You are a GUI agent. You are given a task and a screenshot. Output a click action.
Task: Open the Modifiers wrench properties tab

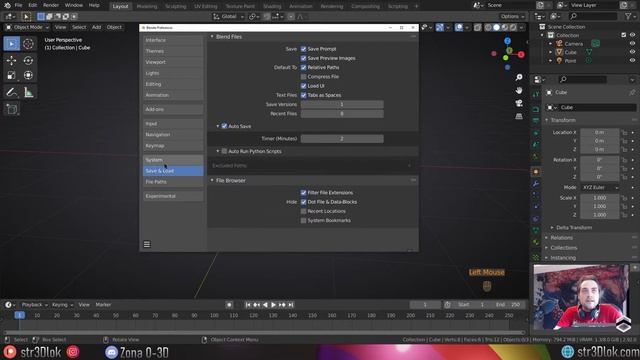click(x=536, y=184)
